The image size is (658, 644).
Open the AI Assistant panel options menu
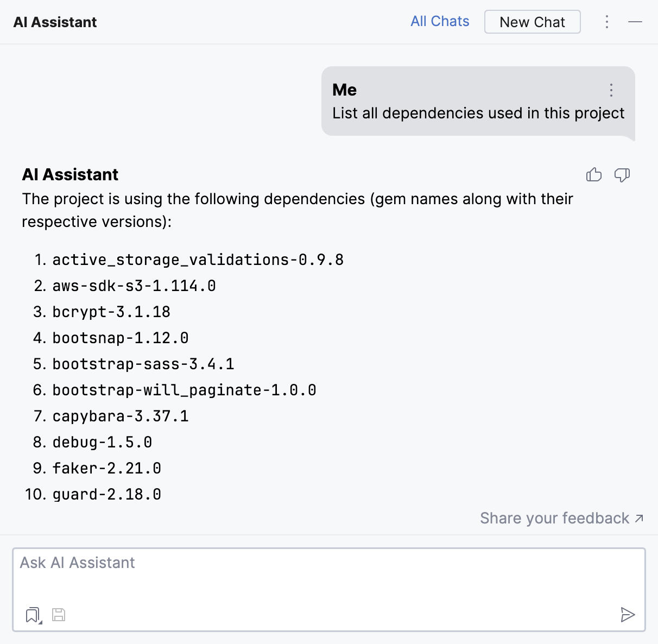[606, 22]
